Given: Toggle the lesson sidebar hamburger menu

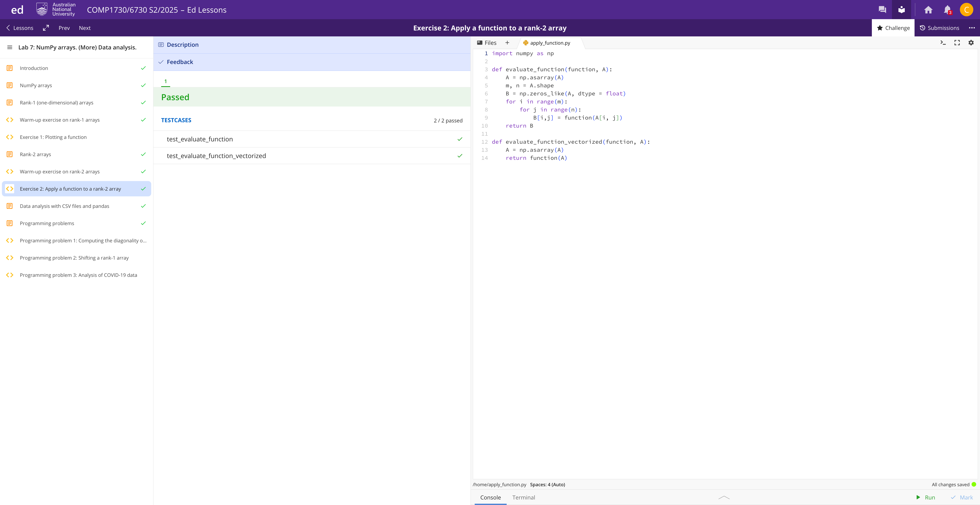Looking at the screenshot, I should tap(10, 47).
